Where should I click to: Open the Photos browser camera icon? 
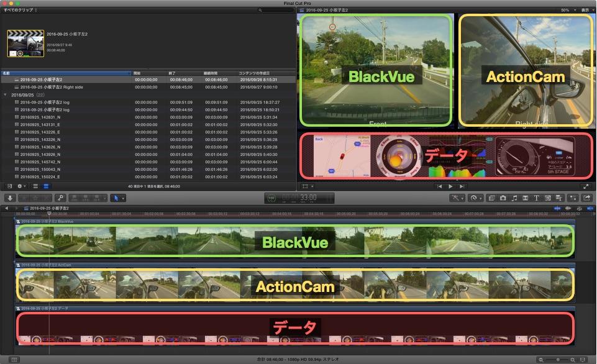click(x=503, y=198)
